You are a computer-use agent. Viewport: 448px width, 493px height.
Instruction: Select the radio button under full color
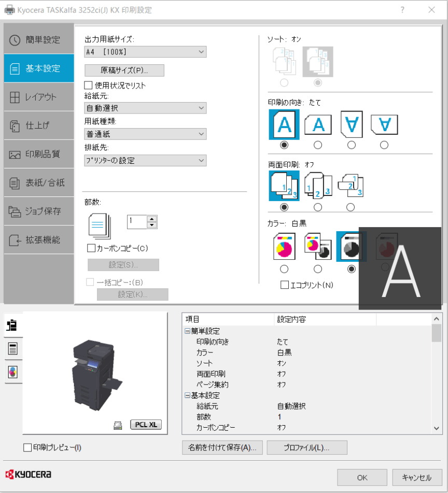[284, 269]
